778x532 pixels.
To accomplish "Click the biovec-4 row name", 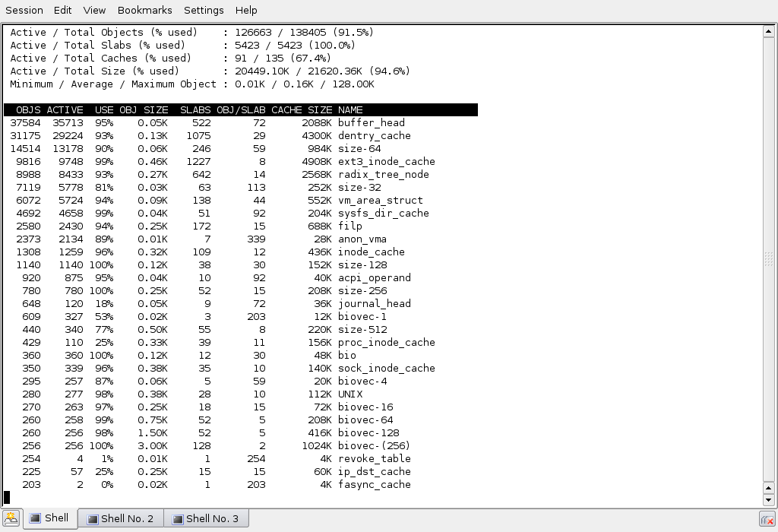I will click(362, 381).
